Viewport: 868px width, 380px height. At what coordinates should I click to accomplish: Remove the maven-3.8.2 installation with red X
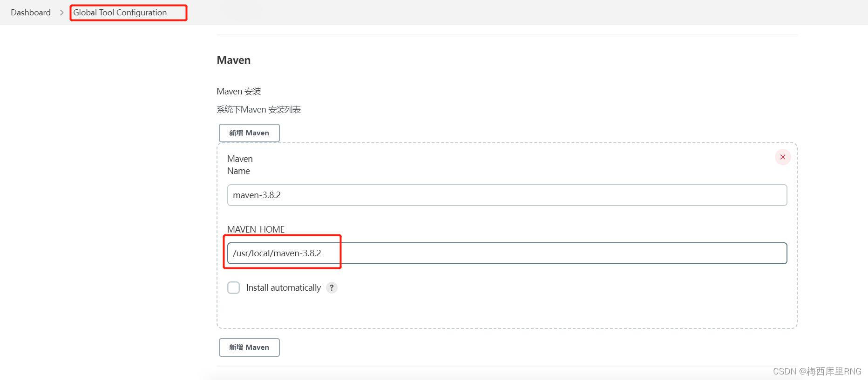(783, 157)
